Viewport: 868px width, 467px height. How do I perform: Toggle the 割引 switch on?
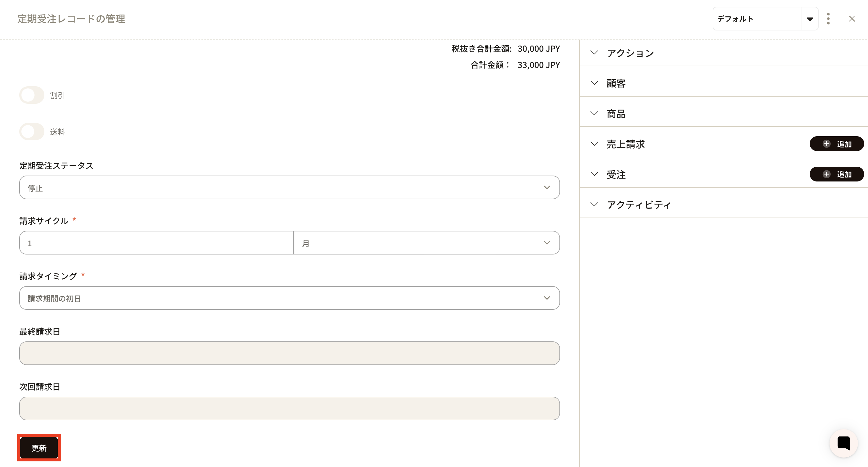pos(32,95)
